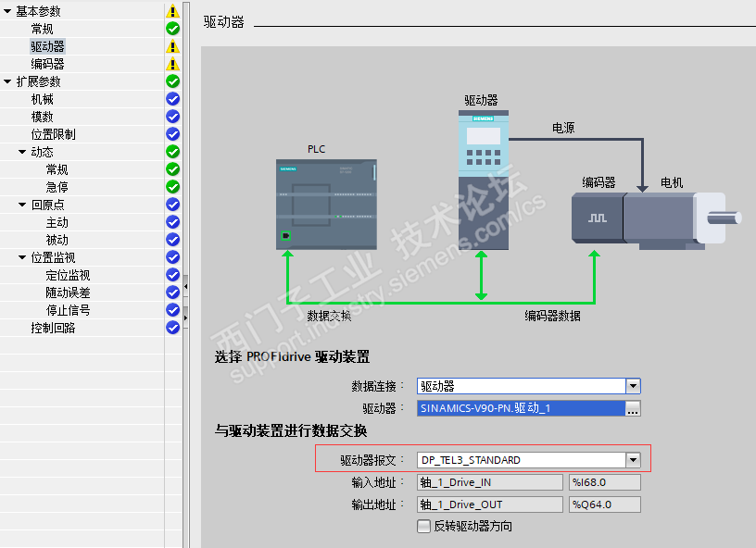Click the PLC device image in diagram
This screenshot has width=756, height=548.
coord(326,205)
